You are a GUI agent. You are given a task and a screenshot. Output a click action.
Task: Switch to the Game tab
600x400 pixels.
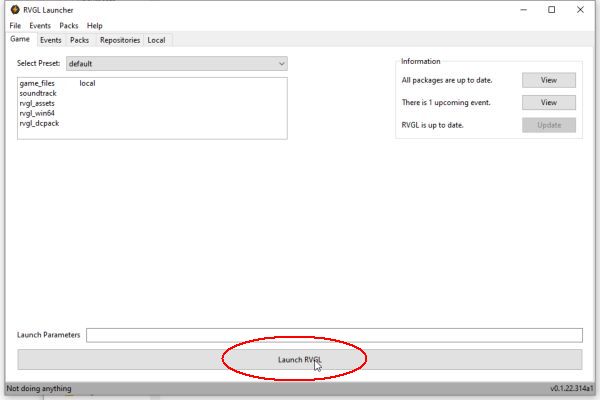pos(20,39)
